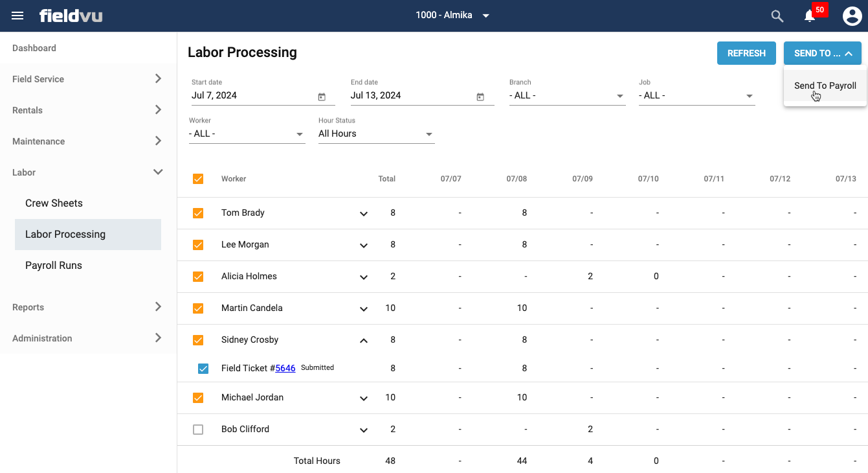Click the REFRESH button
868x473 pixels.
pyautogui.click(x=746, y=53)
